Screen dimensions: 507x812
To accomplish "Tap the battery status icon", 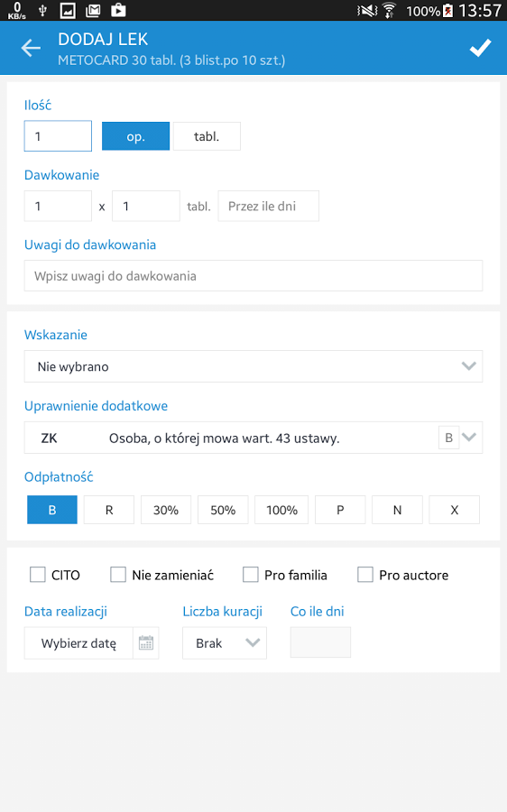I will pos(448,10).
